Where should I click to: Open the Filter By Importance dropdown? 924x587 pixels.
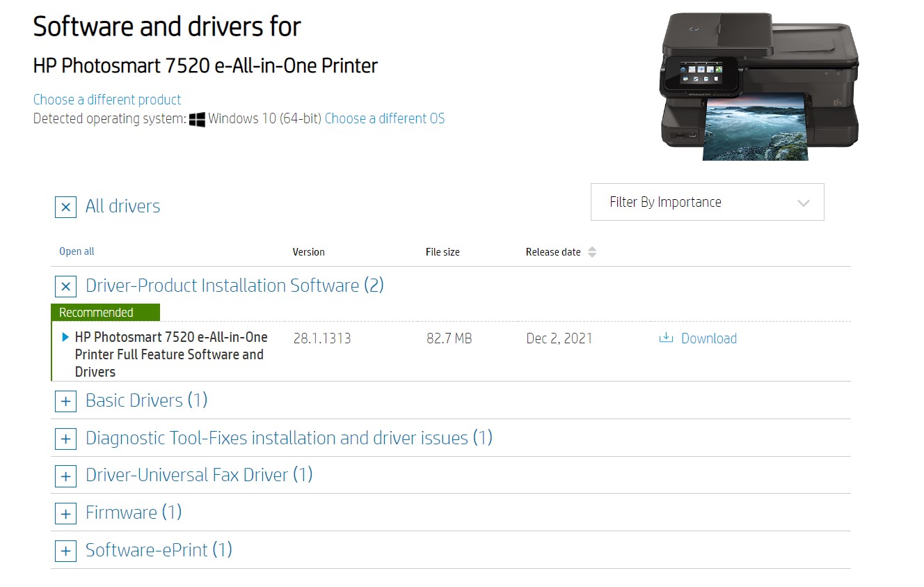[707, 202]
